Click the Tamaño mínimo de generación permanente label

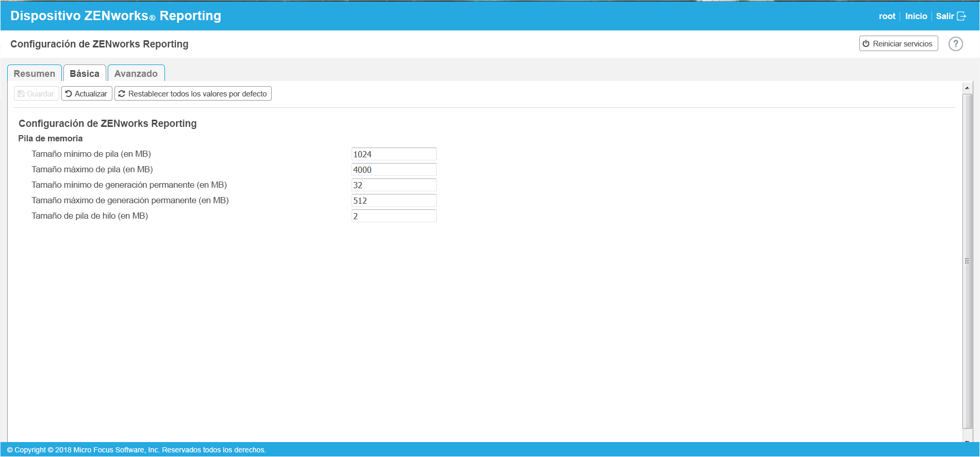coord(129,185)
